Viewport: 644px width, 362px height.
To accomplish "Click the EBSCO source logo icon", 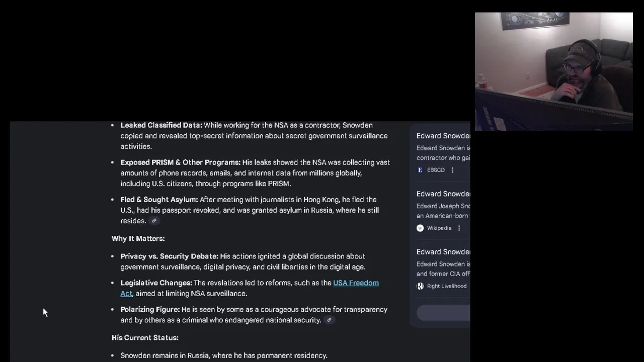I will coord(420,170).
